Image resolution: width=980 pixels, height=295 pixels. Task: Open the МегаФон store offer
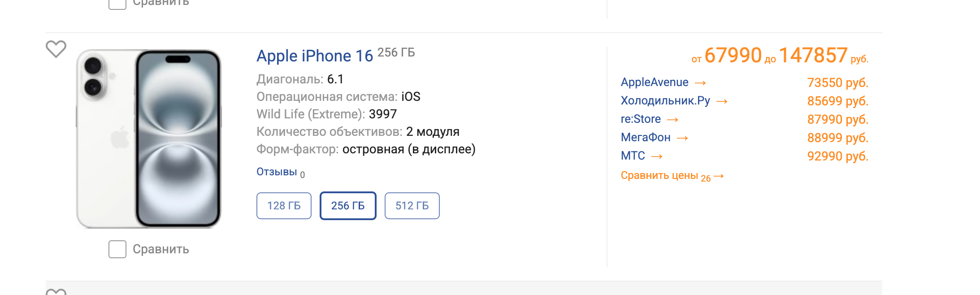[x=646, y=138]
